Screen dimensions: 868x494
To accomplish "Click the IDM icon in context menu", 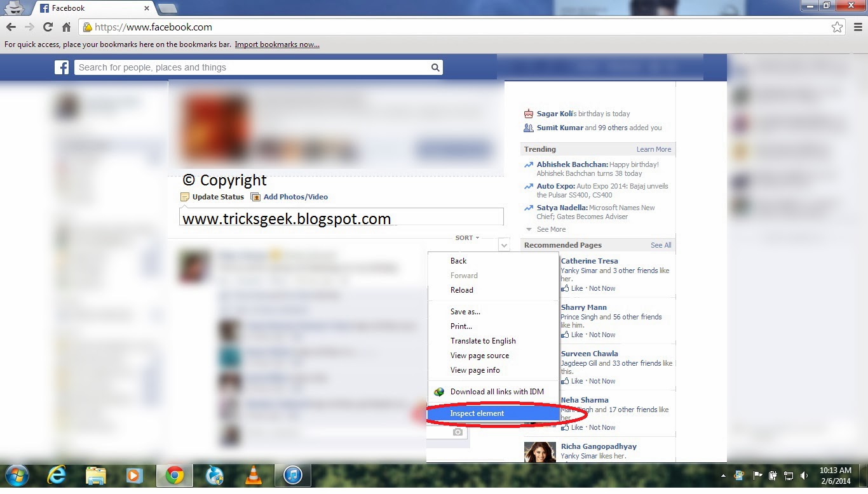I will 438,392.
